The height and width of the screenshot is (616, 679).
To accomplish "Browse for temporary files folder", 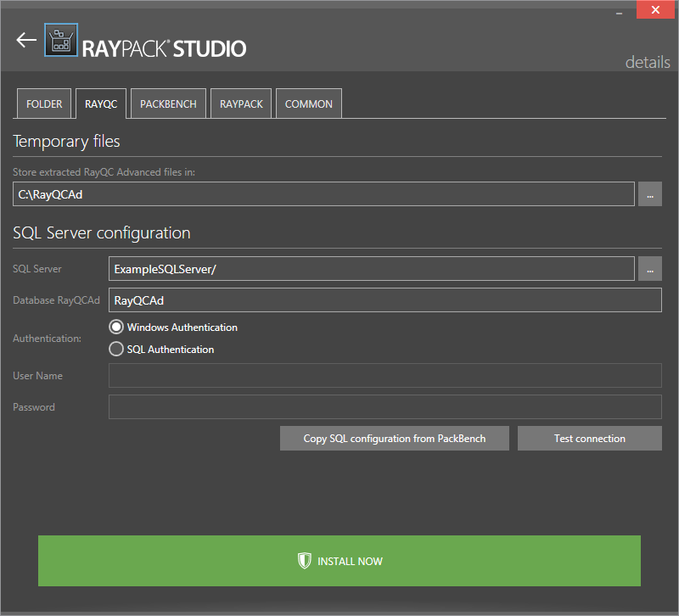I will (649, 193).
